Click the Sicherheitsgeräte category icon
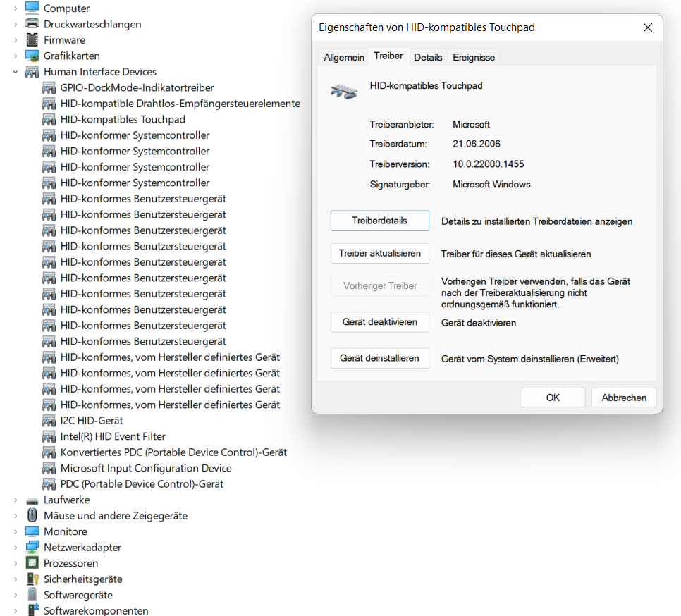Viewport: 681px width, 616px height. click(x=32, y=579)
